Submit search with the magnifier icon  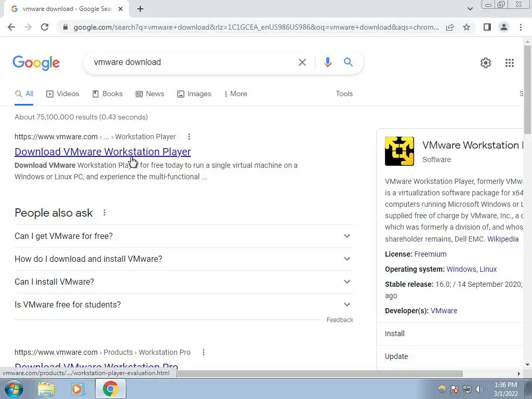coord(348,62)
